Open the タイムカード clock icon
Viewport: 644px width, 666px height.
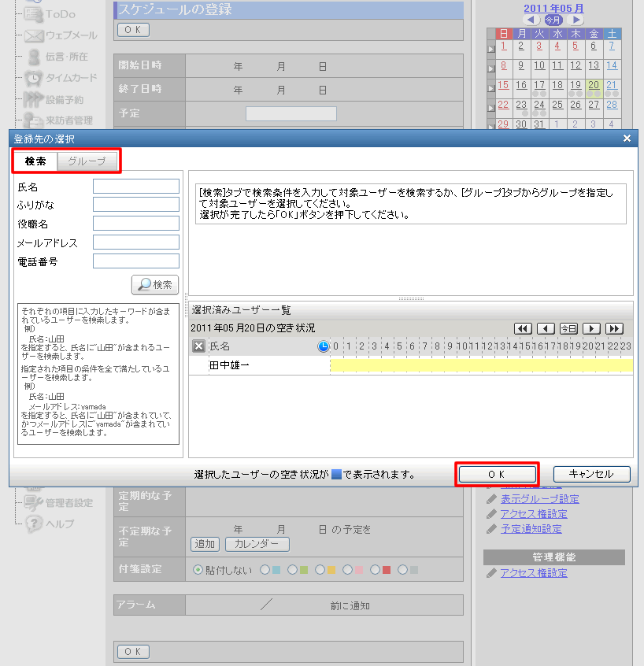click(x=34, y=78)
